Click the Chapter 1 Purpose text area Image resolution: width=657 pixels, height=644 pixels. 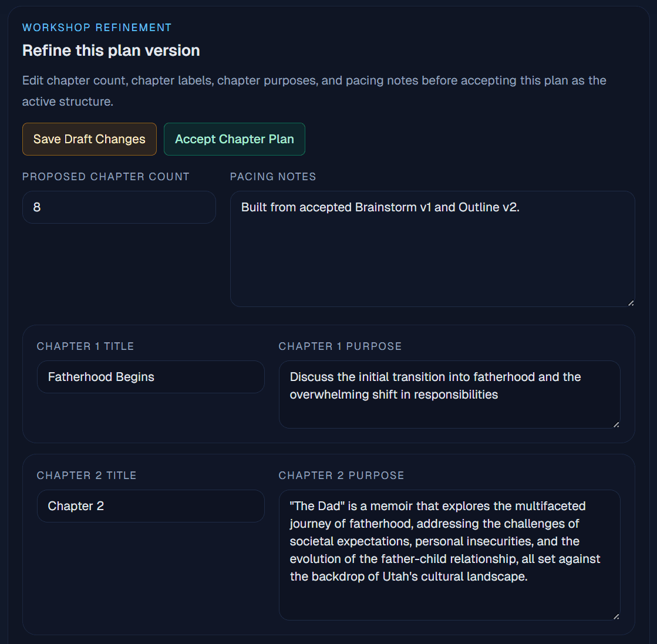(450, 395)
